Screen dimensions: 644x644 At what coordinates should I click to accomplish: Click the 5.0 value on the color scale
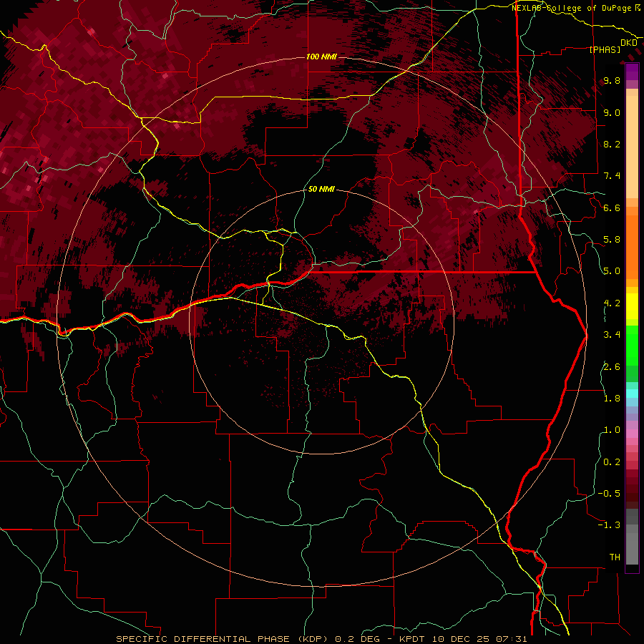(612, 271)
